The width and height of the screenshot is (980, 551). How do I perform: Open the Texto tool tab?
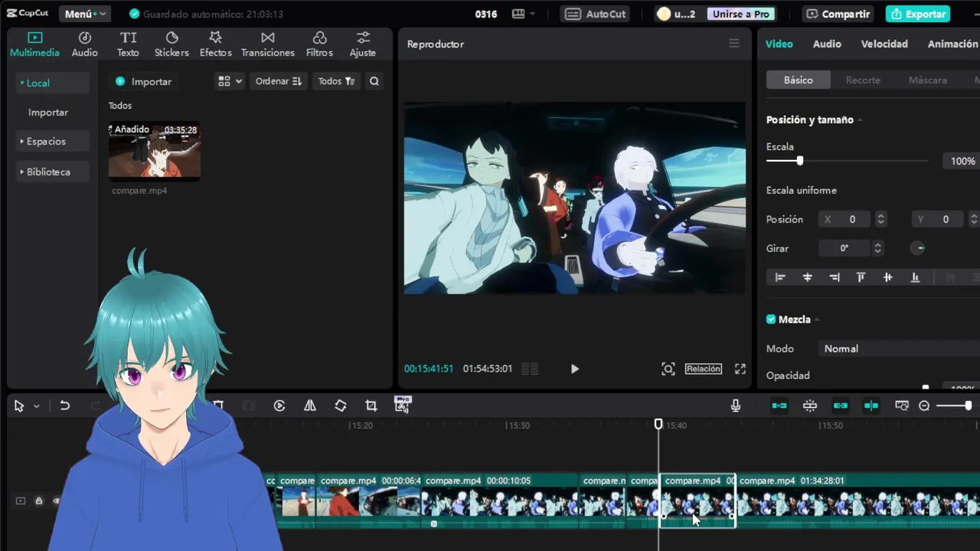click(x=128, y=44)
